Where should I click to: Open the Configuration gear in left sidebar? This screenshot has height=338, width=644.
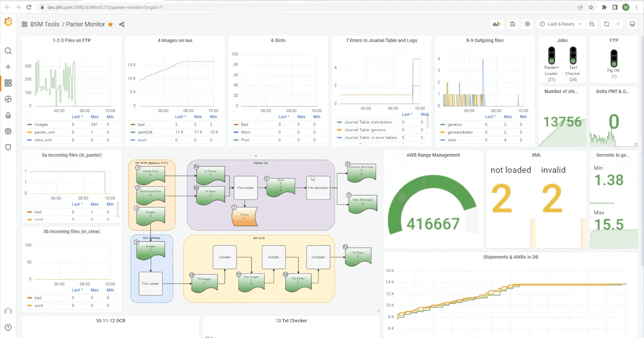tap(8, 131)
